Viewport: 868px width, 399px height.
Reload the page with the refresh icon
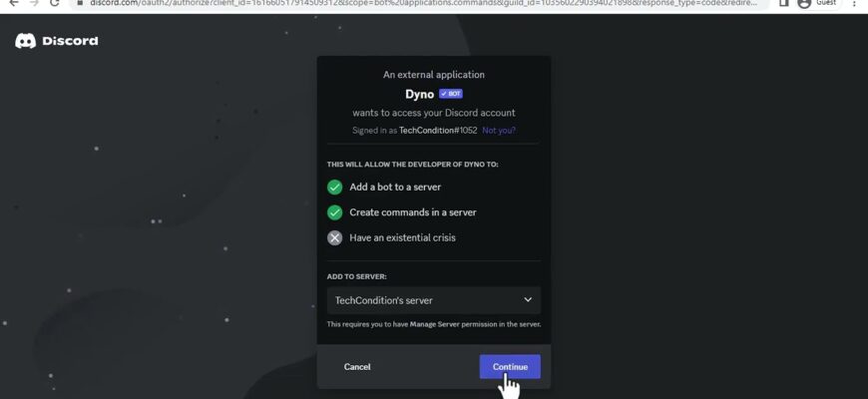tap(54, 3)
